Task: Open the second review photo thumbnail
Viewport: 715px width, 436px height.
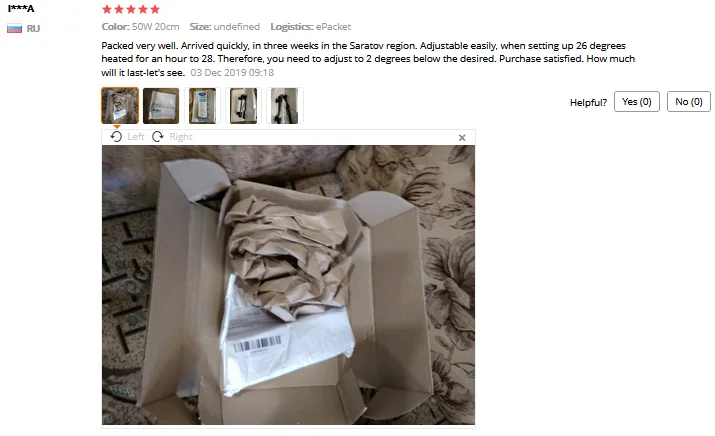Action: point(161,106)
